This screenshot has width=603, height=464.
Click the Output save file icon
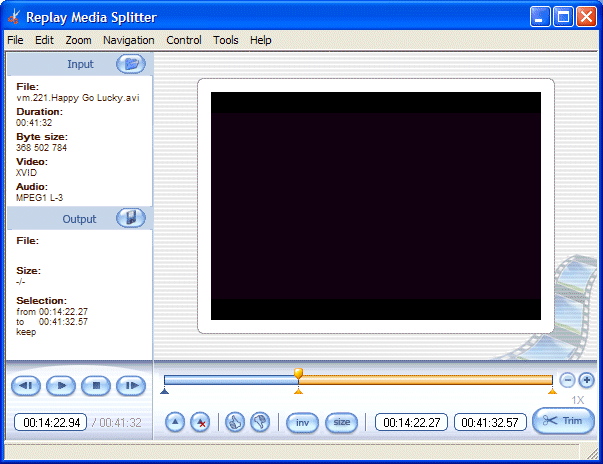(x=131, y=218)
